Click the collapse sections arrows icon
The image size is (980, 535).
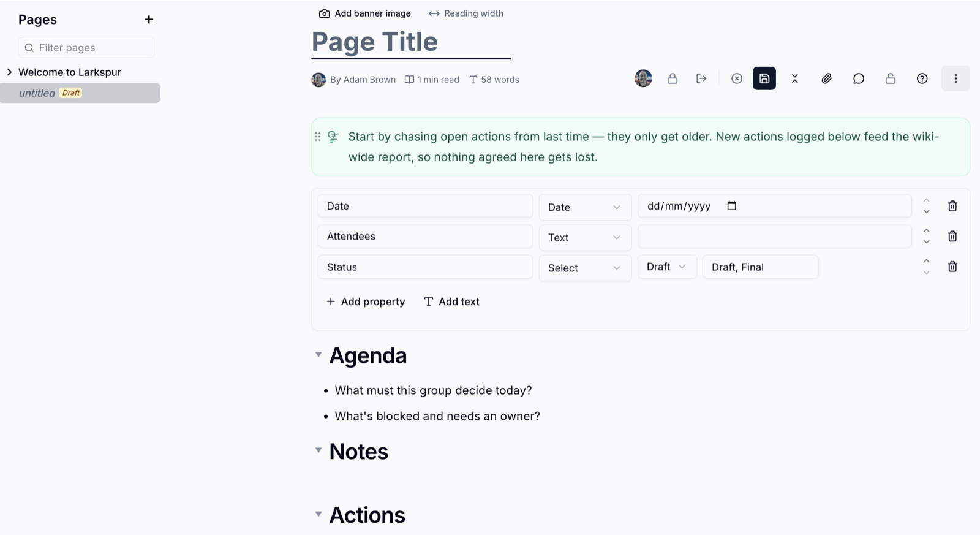[795, 78]
